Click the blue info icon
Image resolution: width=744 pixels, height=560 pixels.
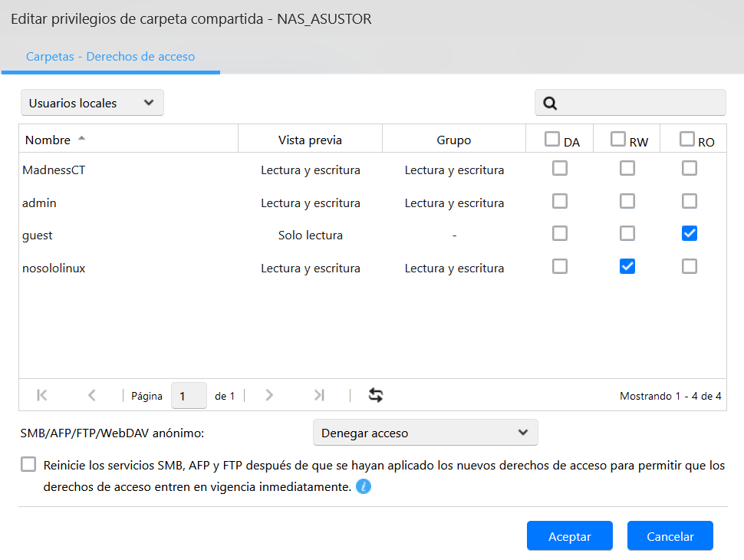coord(364,486)
